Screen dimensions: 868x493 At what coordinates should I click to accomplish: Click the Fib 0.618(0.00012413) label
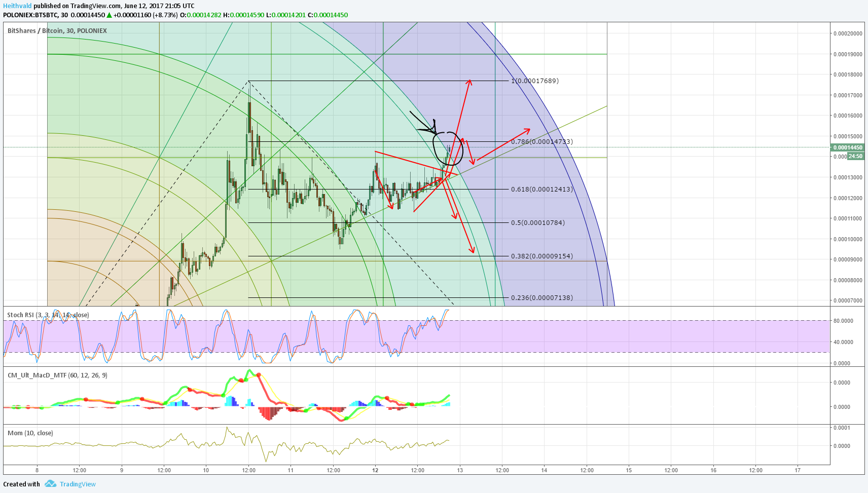542,189
